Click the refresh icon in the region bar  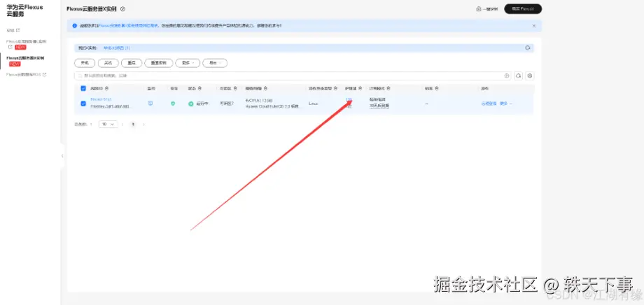tap(528, 48)
